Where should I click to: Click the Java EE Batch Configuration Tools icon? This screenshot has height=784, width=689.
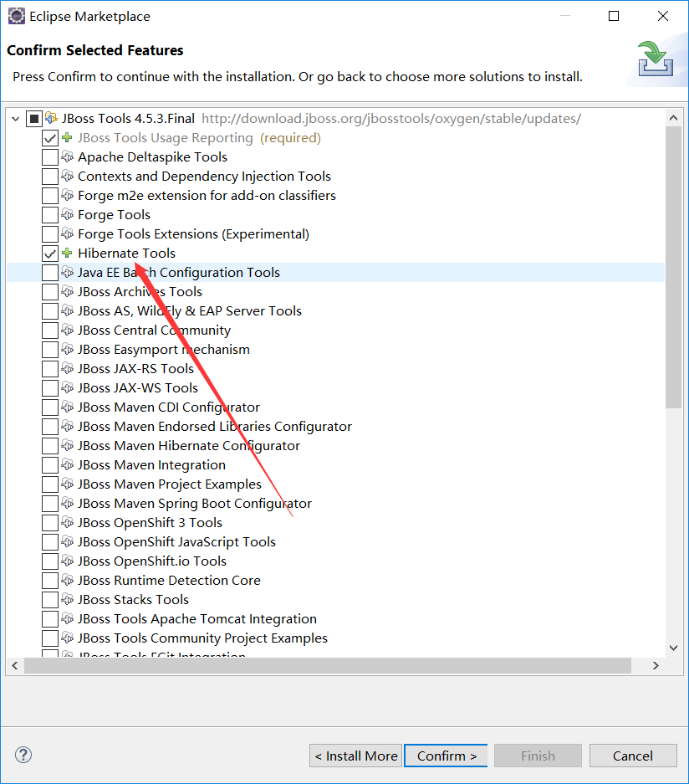tap(68, 273)
